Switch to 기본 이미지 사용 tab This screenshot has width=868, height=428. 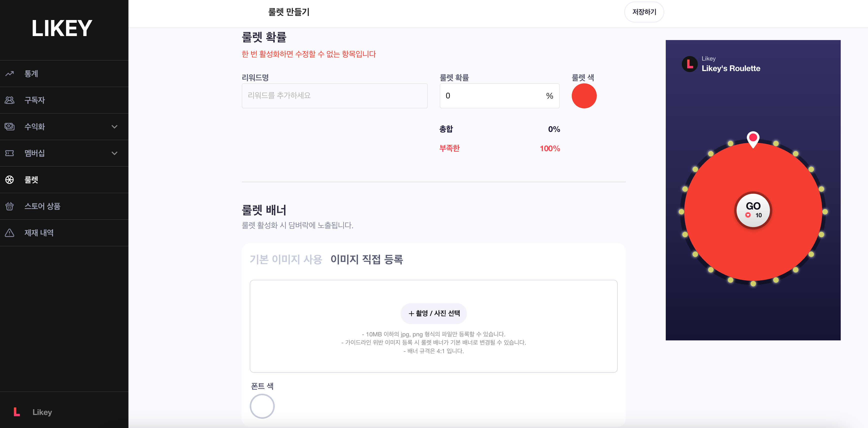point(286,259)
